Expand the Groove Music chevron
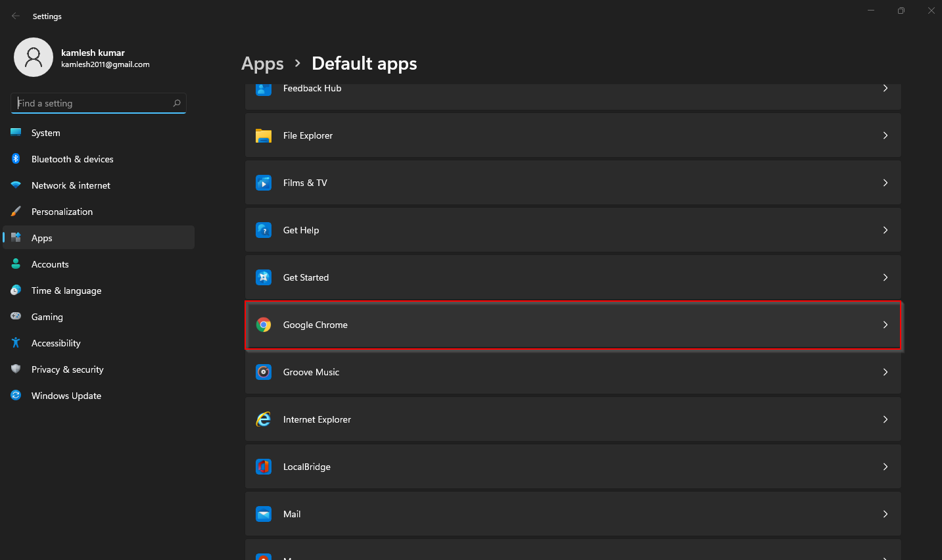This screenshot has height=560, width=942. tap(885, 372)
